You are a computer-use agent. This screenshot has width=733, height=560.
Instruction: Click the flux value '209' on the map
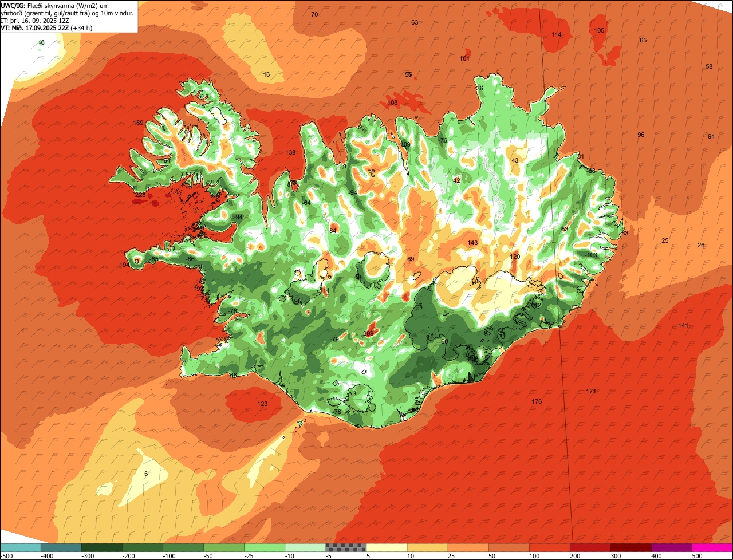tap(368, 334)
